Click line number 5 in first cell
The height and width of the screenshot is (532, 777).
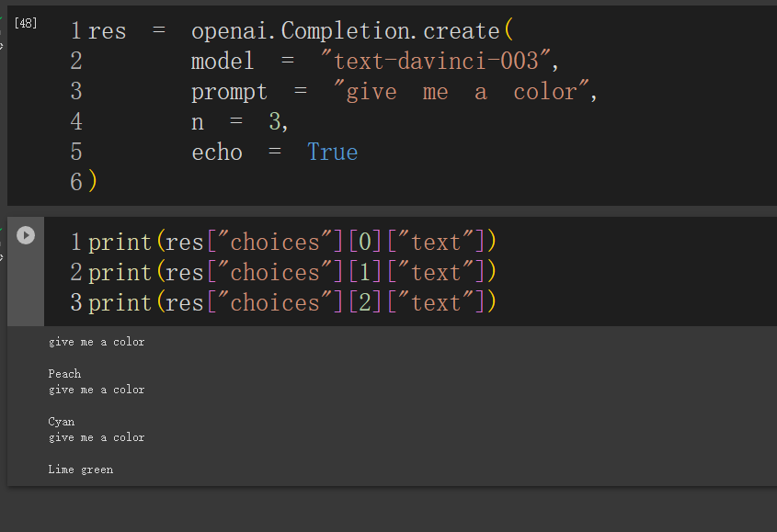click(76, 153)
